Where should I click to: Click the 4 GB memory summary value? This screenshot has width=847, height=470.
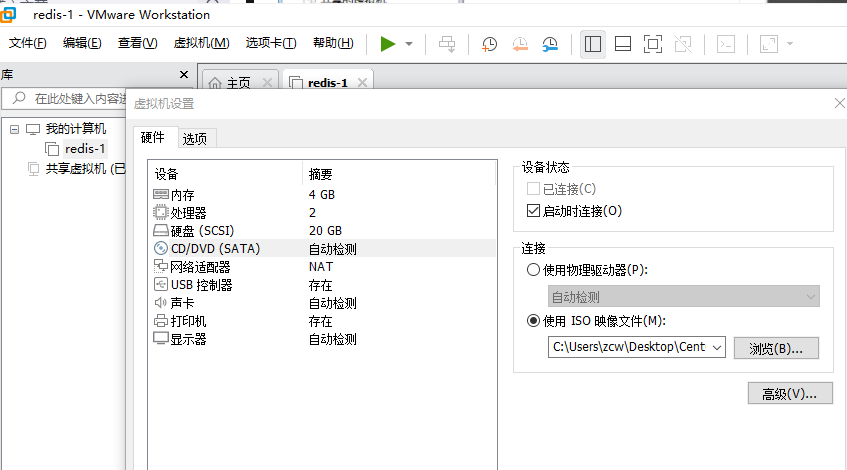[x=322, y=194]
